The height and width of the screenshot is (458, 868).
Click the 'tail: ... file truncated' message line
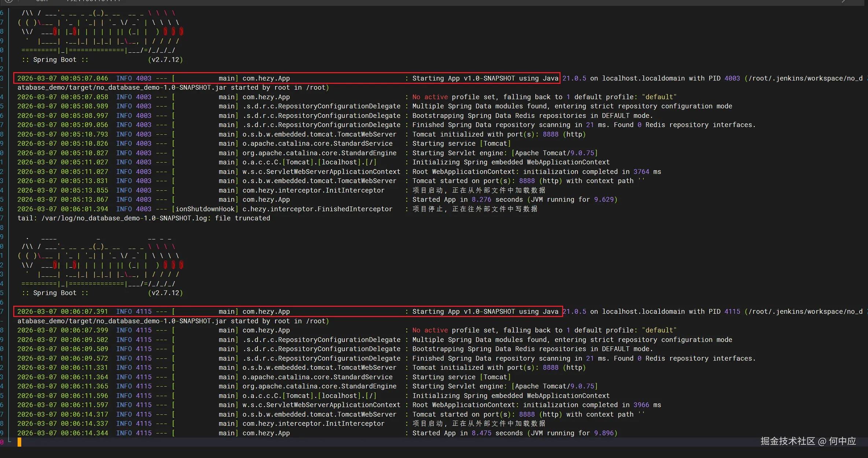144,218
